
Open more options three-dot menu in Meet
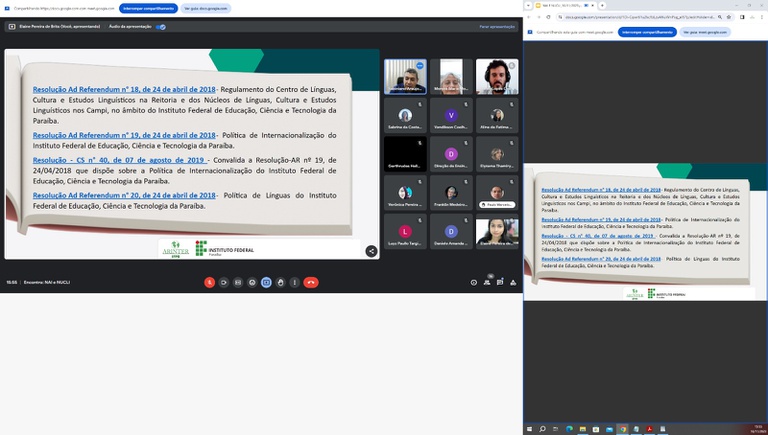(294, 283)
